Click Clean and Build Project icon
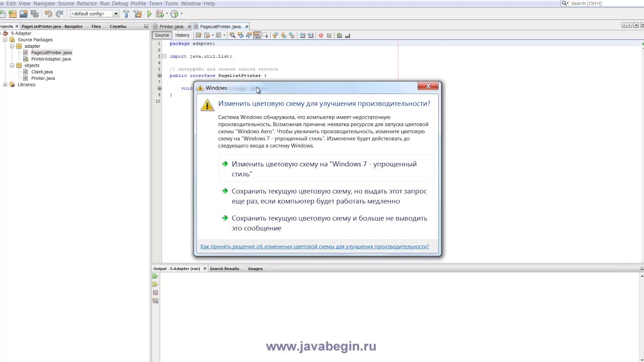 [137, 14]
